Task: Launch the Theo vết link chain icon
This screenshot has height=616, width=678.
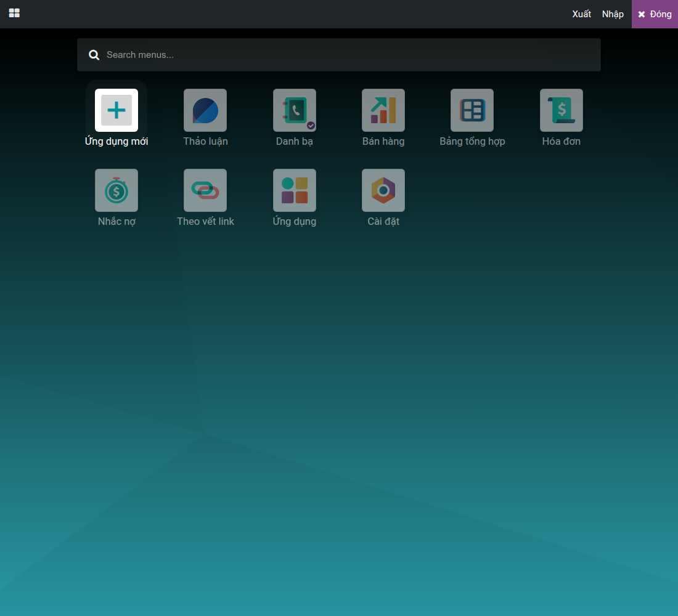Action: [x=205, y=190]
